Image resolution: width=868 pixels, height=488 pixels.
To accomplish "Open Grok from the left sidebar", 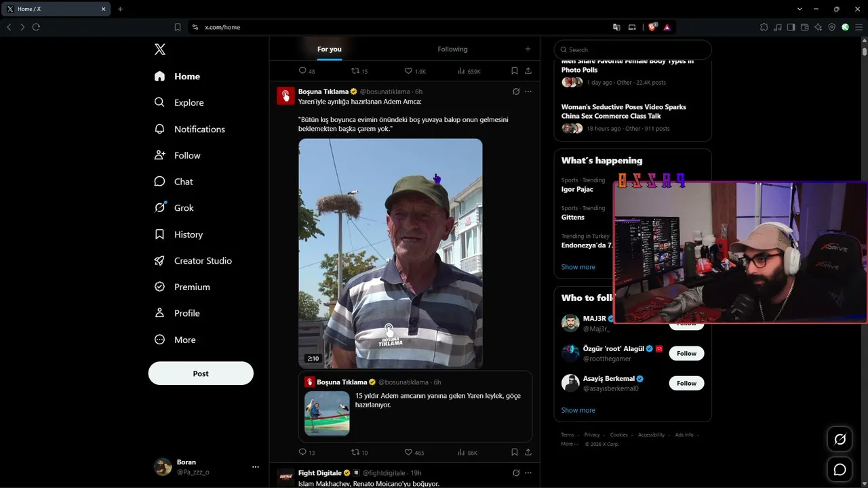I will pyautogui.click(x=174, y=208).
